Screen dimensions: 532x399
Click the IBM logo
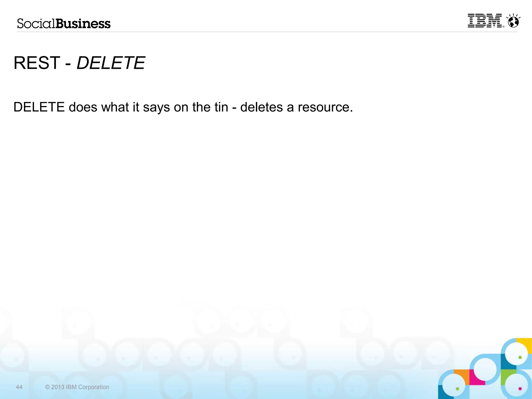pyautogui.click(x=486, y=21)
